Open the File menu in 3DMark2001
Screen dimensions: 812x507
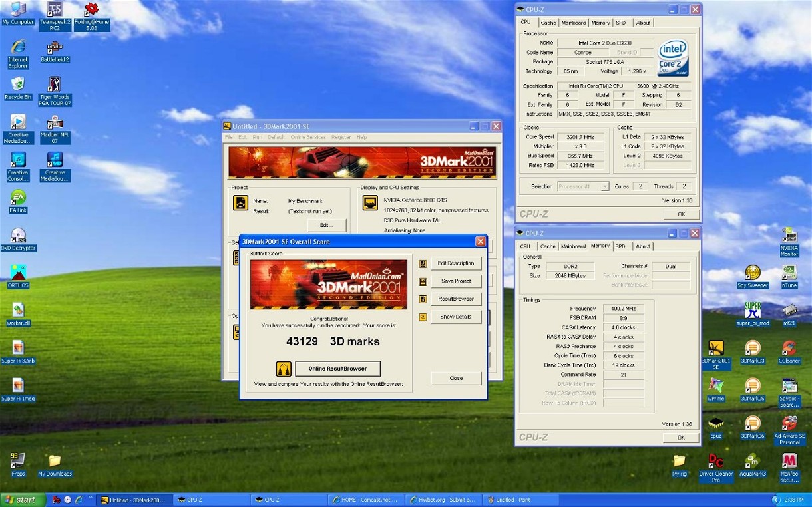(x=228, y=137)
